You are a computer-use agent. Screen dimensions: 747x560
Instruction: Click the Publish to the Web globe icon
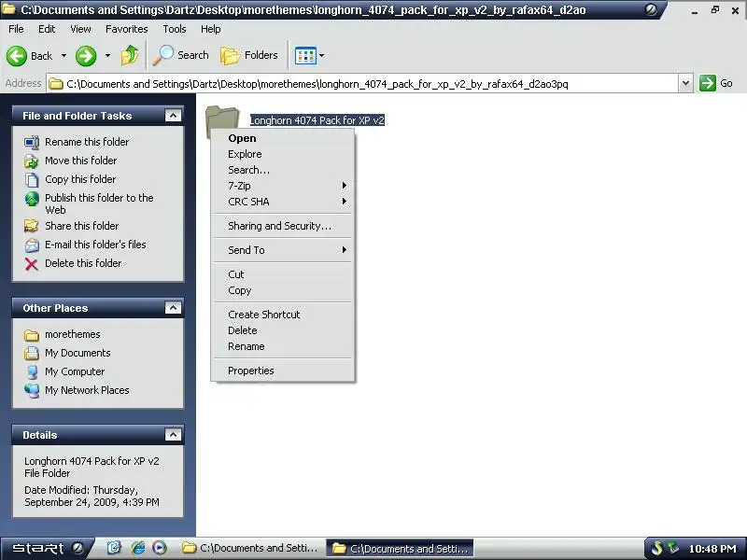[32, 199]
